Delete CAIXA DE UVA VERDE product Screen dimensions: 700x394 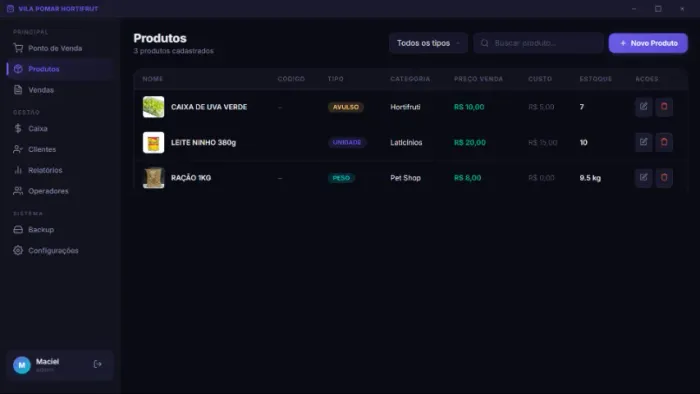click(664, 107)
